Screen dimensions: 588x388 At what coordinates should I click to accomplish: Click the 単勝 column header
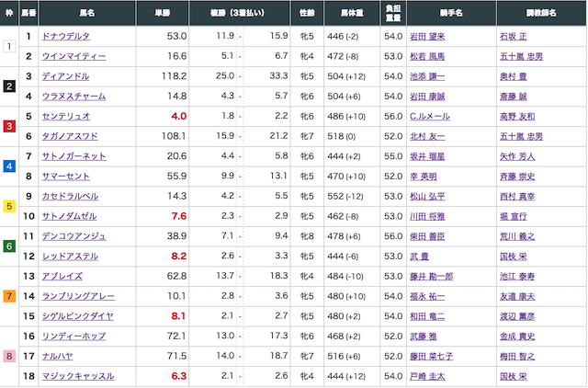click(163, 13)
